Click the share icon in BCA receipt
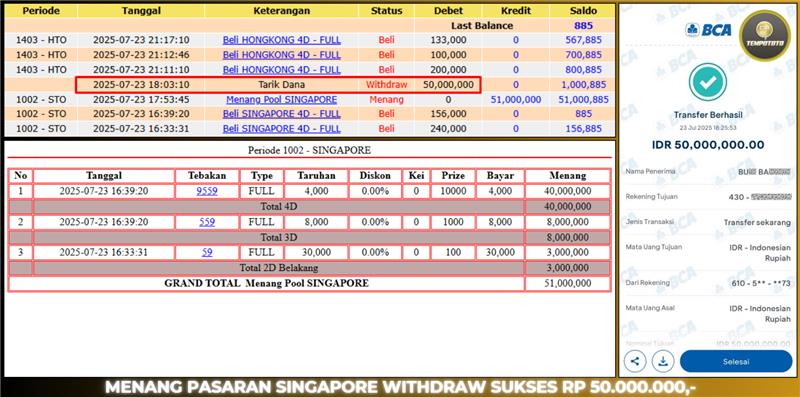This screenshot has height=397, width=800. [635, 361]
